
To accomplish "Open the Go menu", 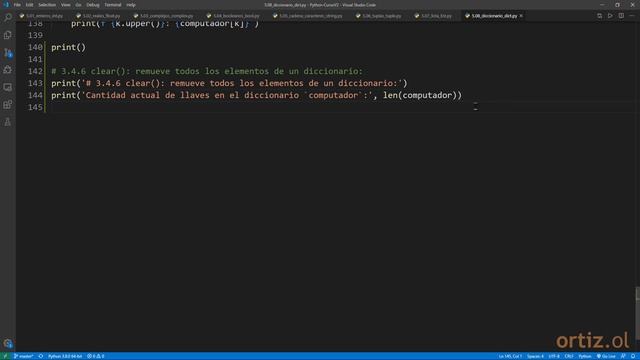I will (78, 5).
